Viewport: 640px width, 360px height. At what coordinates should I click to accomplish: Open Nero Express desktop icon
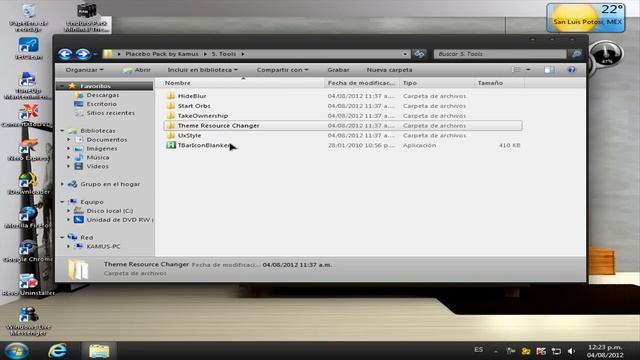pyautogui.click(x=28, y=149)
